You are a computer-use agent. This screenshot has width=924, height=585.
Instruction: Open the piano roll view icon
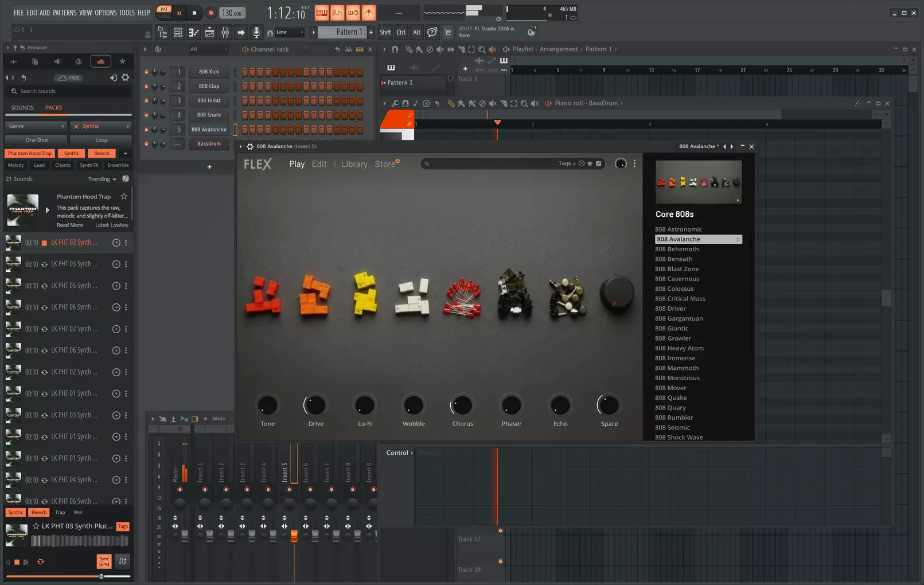pos(194,33)
